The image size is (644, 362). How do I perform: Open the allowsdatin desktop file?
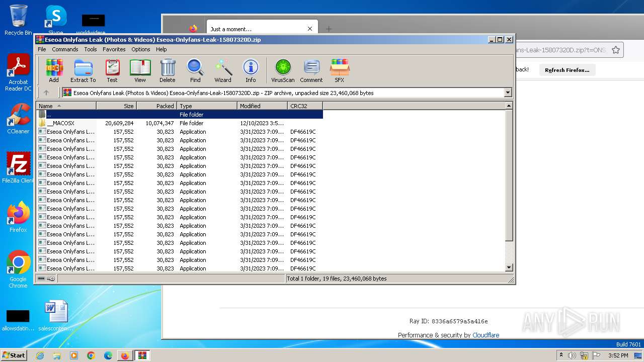18,320
